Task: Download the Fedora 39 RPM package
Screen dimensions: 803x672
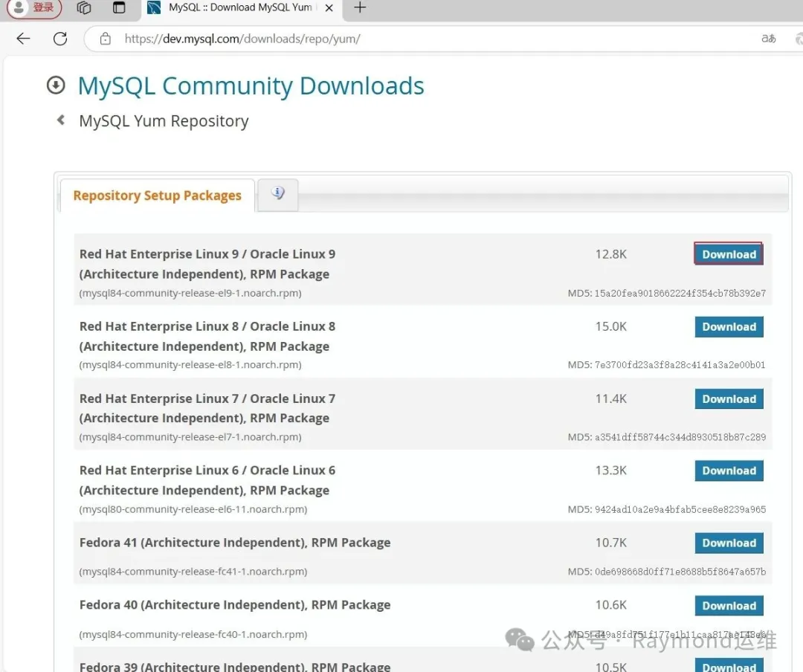Action: coord(729,665)
